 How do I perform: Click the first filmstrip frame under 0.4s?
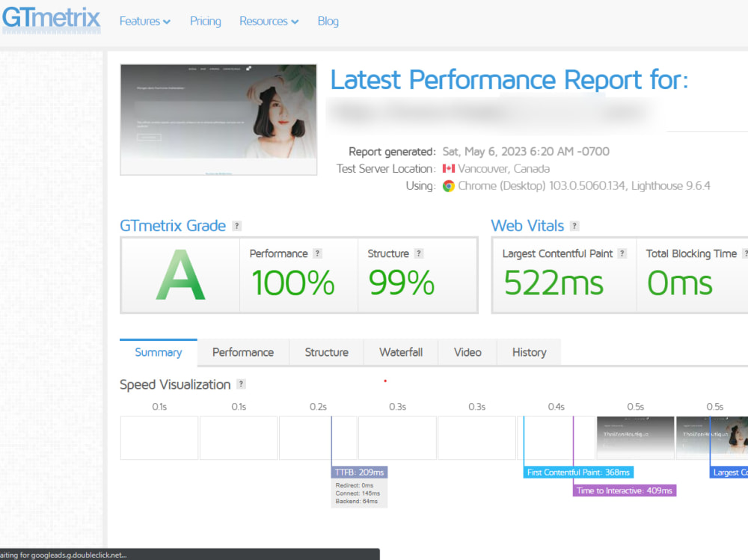click(557, 438)
